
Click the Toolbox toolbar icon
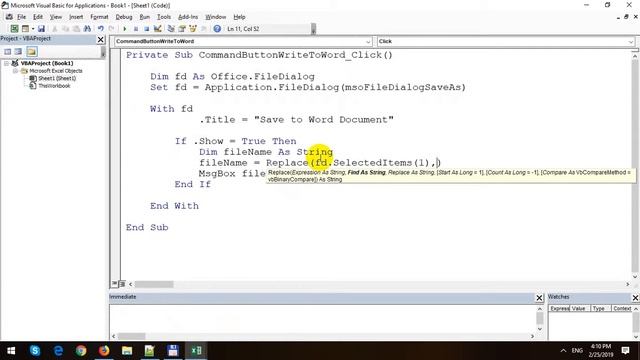coord(203,29)
